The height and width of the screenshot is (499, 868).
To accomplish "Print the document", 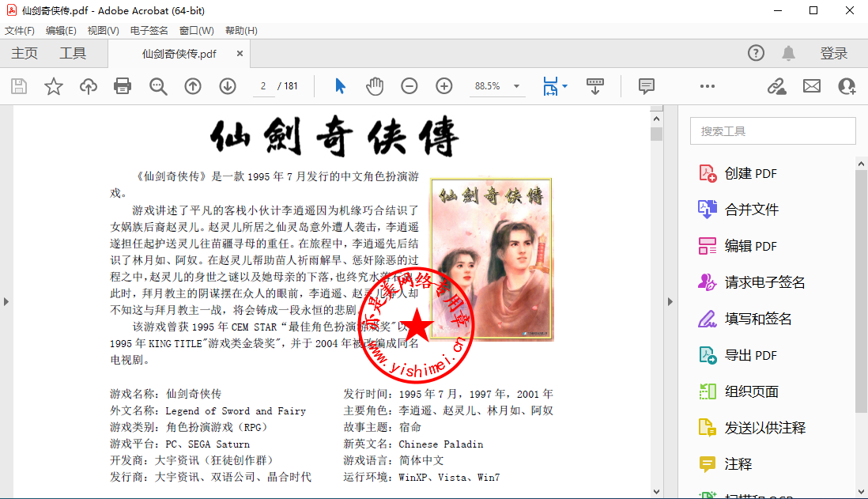I will click(x=123, y=86).
